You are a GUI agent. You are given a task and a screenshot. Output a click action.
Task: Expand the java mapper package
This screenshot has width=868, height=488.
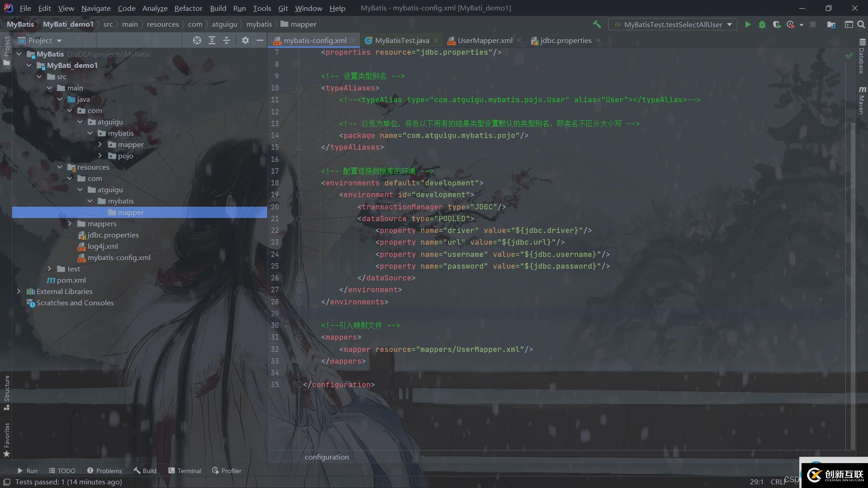100,144
